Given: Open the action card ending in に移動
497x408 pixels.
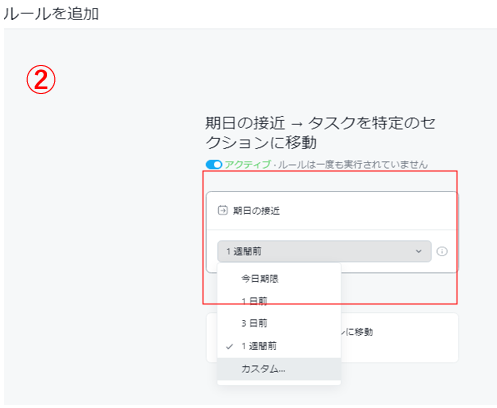Looking at the screenshot, I should click(399, 337).
